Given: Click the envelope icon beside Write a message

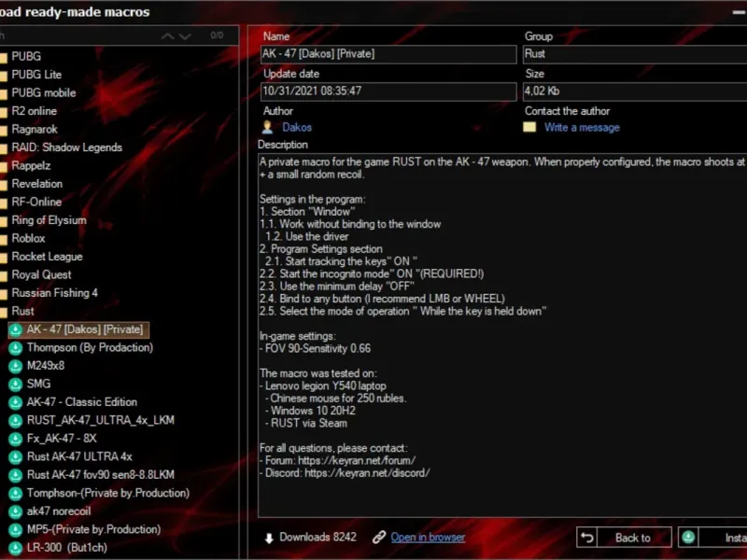Looking at the screenshot, I should [529, 127].
